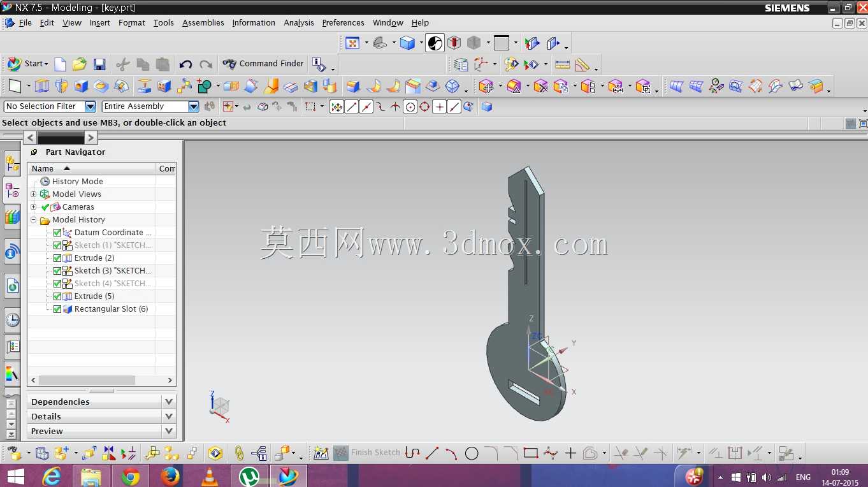Open the Measure Angle tool
This screenshot has height=487, width=868.
(581, 64)
